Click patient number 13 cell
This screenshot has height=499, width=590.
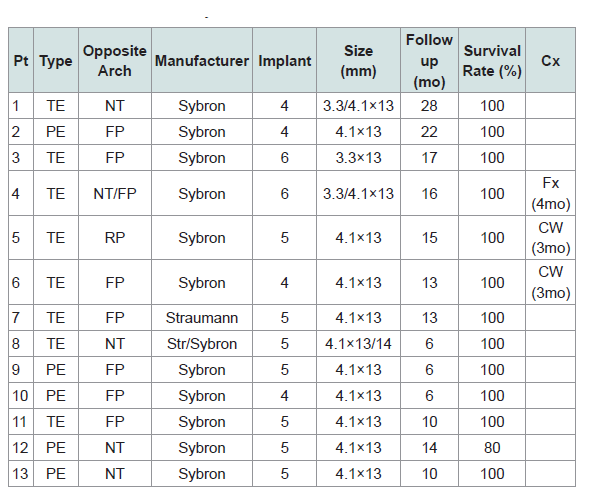[21, 473]
